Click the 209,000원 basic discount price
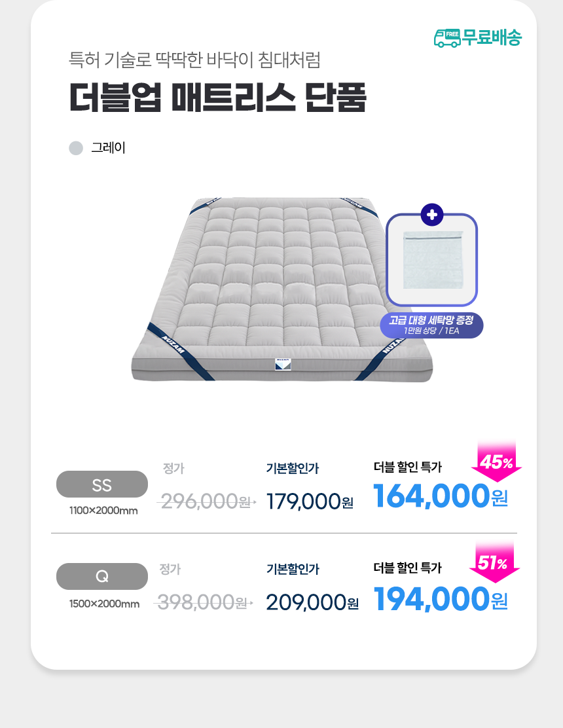 (x=312, y=602)
